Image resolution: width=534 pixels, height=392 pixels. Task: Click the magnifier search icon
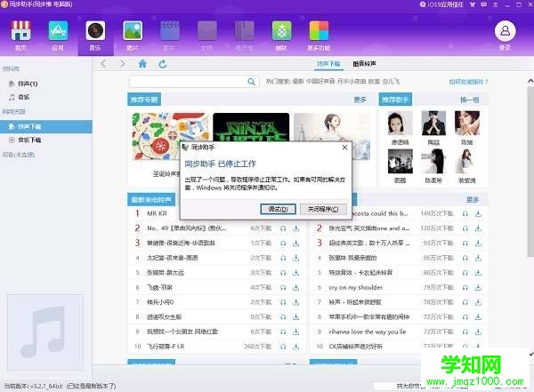coord(254,82)
